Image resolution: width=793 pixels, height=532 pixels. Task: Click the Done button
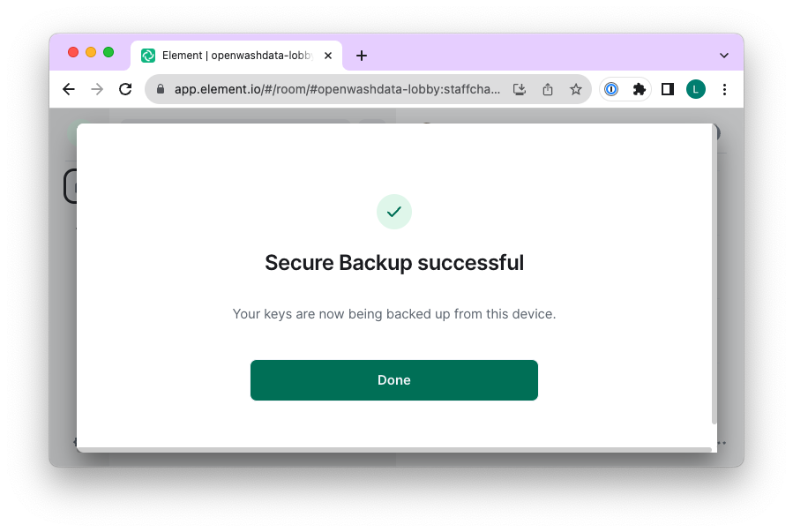[x=393, y=380]
